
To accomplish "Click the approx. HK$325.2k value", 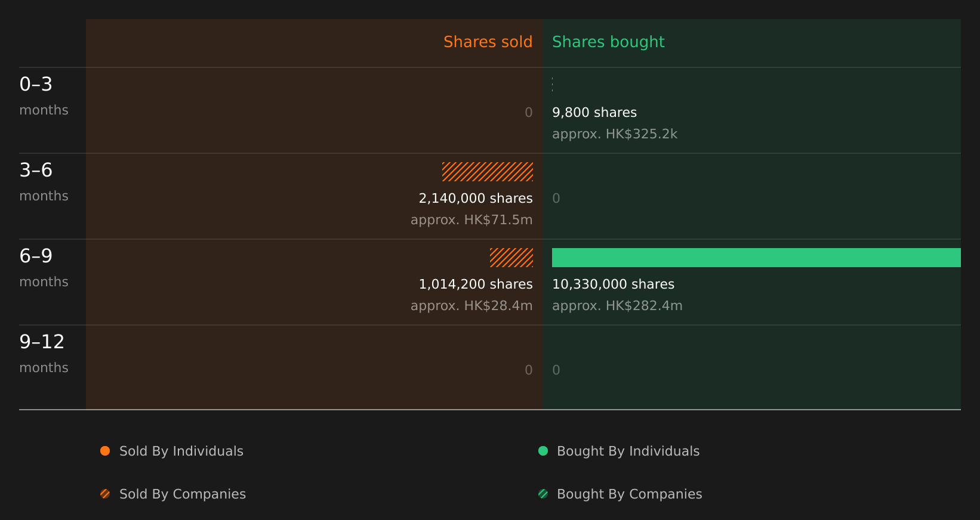I will click(615, 134).
